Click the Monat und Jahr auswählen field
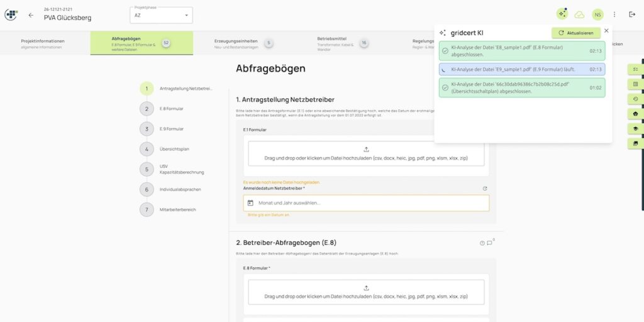Viewport: 644px width, 322px height. pos(367,203)
